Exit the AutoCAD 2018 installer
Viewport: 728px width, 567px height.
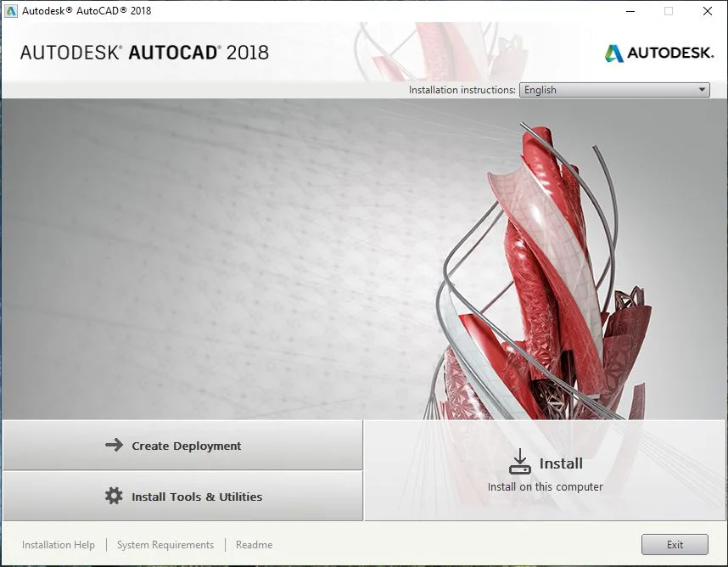[x=675, y=544]
